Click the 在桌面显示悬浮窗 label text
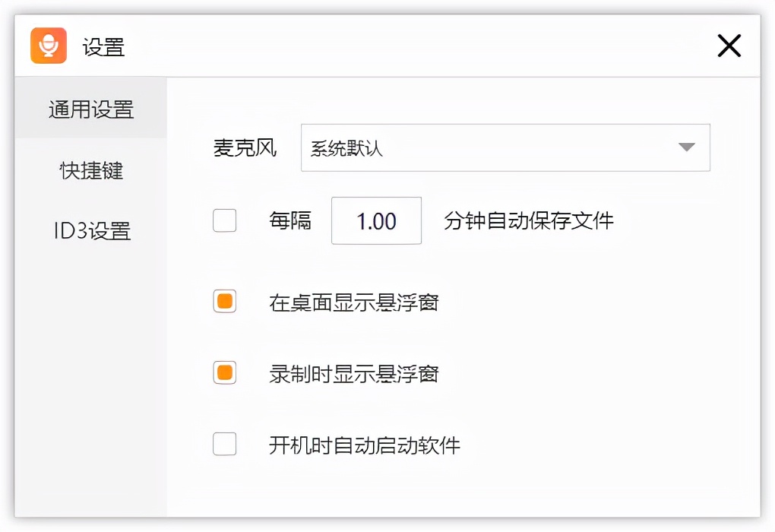 tap(355, 301)
